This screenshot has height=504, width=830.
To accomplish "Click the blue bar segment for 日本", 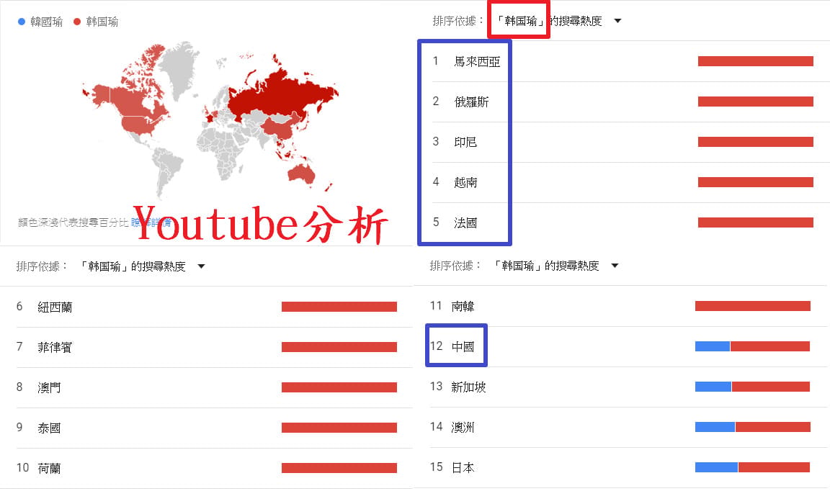I will 716,467.
